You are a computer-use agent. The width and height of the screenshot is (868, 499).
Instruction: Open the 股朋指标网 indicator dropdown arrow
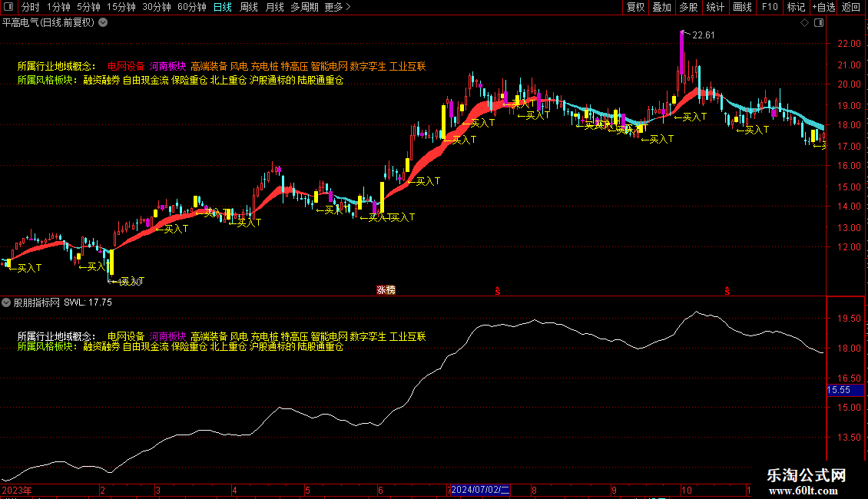click(x=6, y=302)
